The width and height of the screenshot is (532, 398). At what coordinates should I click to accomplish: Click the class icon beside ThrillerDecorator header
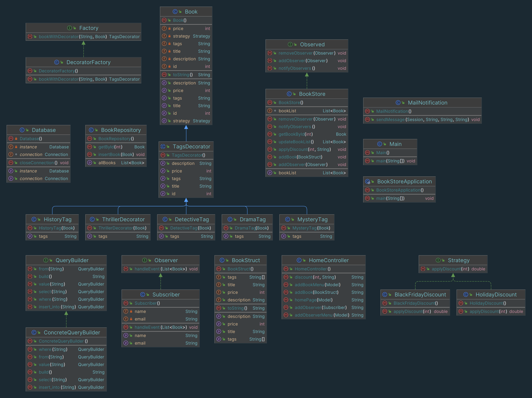point(92,219)
